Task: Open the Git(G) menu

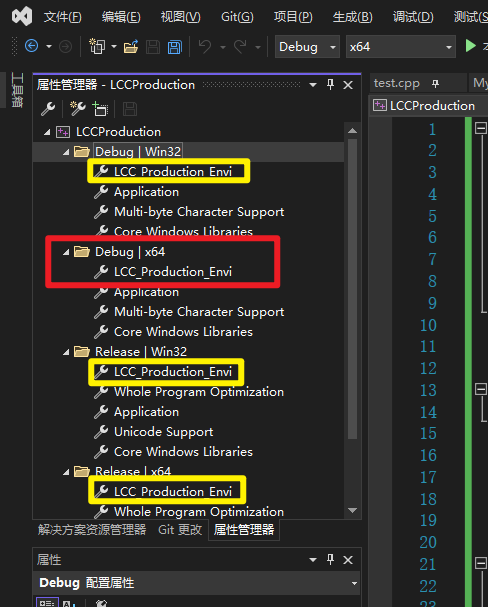Action: (x=237, y=17)
